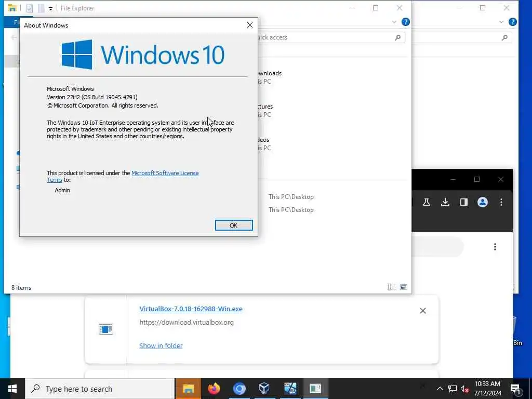Click taskbar 'Type here to search' box

point(100,389)
